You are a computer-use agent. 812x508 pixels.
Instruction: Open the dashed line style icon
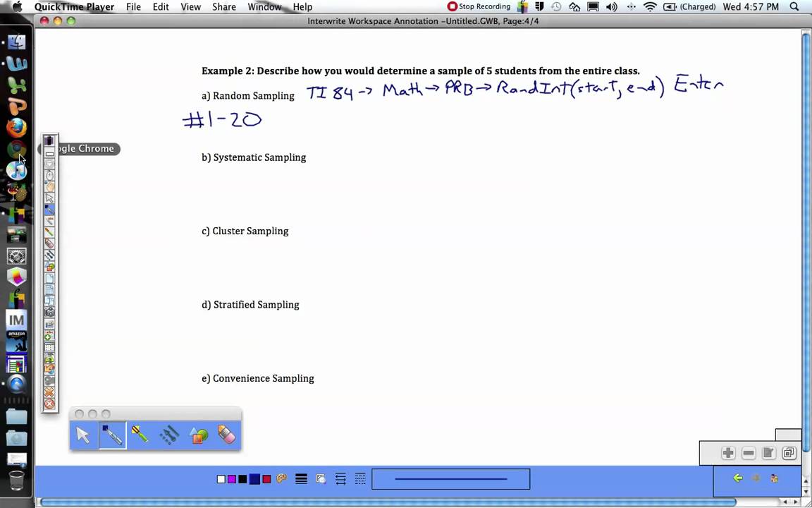[360, 479]
